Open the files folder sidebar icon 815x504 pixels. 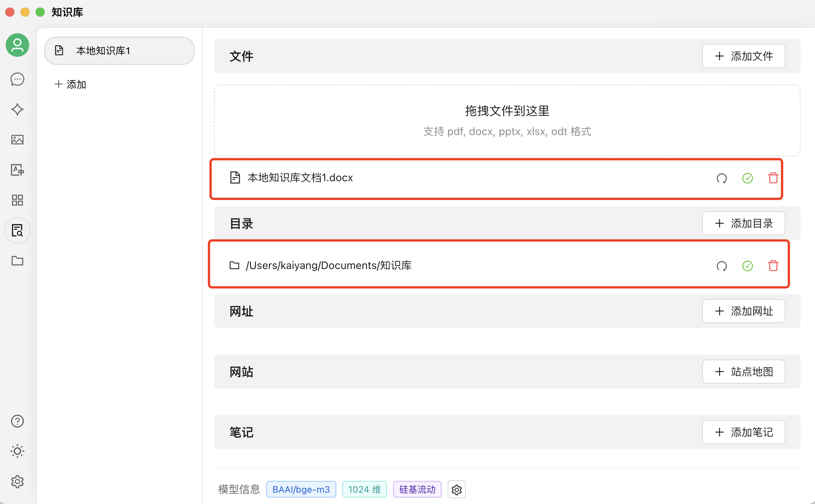[x=17, y=261]
